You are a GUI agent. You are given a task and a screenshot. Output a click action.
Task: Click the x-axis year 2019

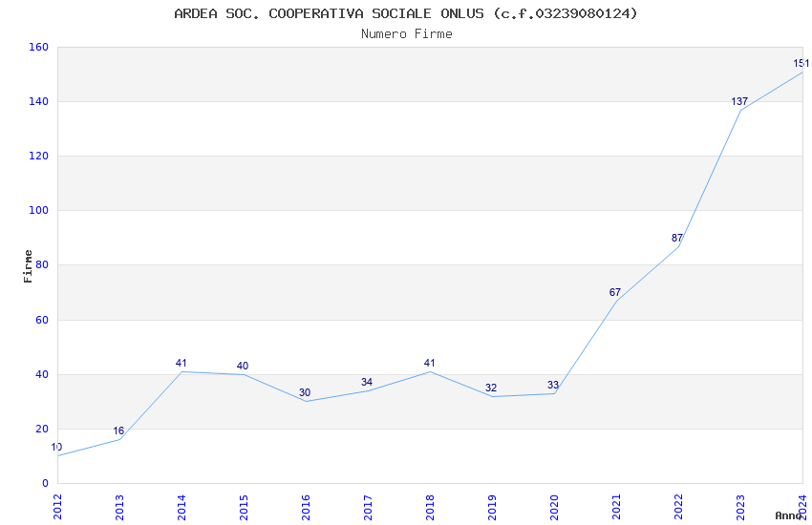tap(492, 507)
